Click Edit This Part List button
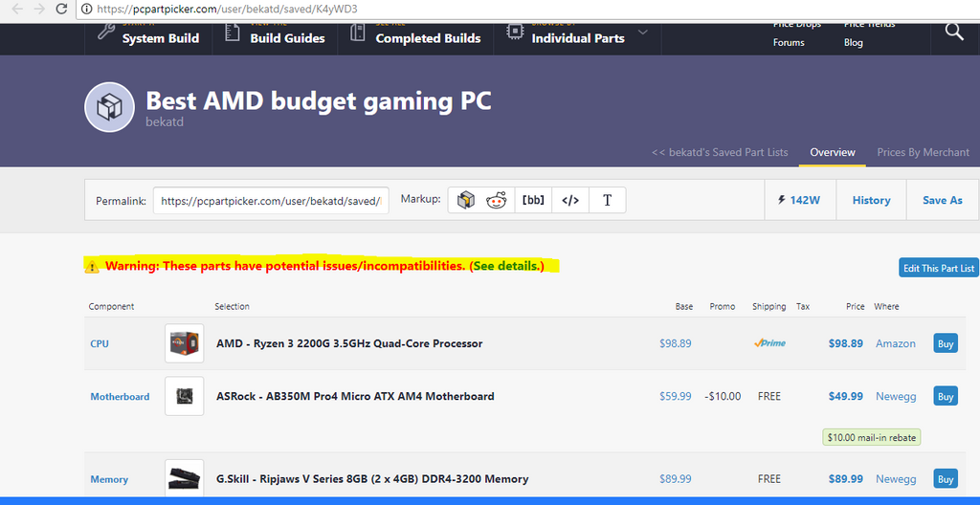The width and height of the screenshot is (980, 505). (x=939, y=268)
